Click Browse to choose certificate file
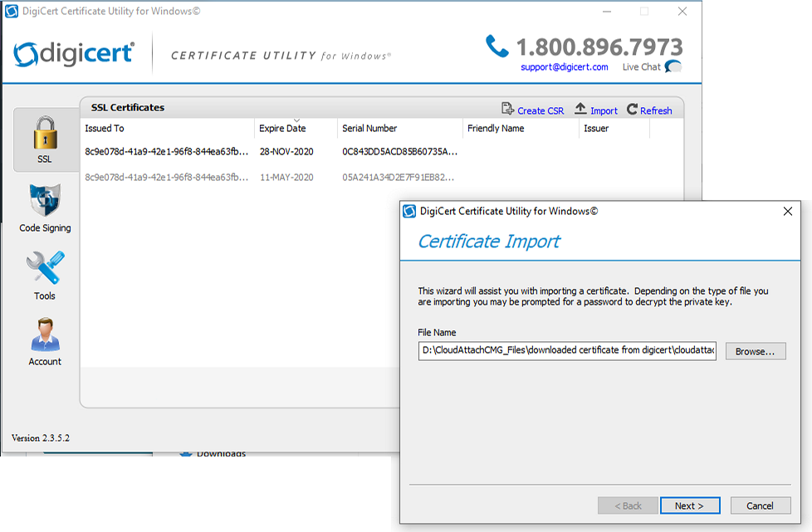Viewport: 812px width, 532px height. click(x=755, y=351)
